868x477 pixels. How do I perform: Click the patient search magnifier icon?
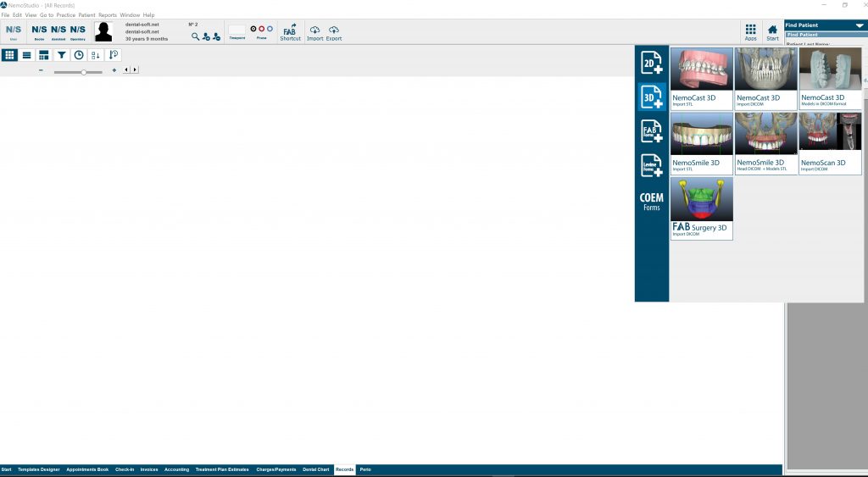(196, 36)
